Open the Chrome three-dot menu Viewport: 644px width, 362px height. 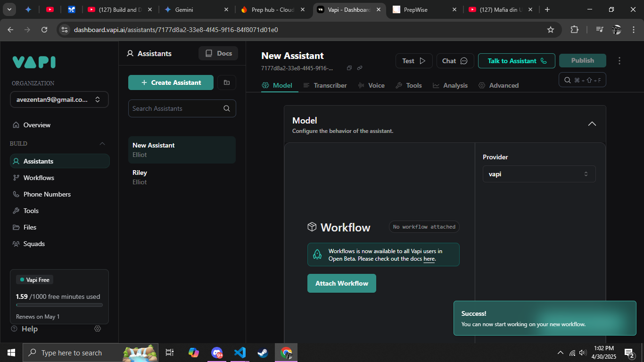point(634,30)
